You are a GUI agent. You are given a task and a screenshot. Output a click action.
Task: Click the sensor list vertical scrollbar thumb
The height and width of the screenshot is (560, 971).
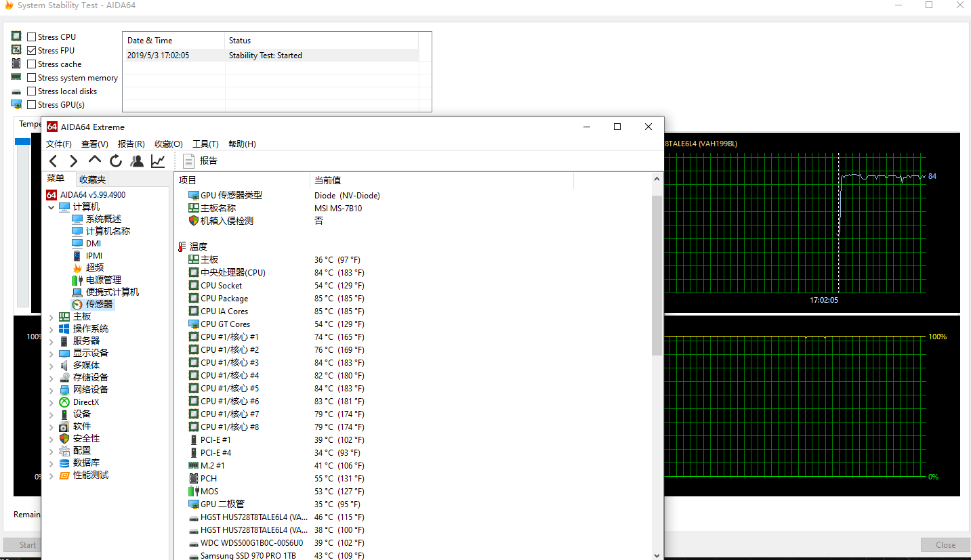pos(657,276)
